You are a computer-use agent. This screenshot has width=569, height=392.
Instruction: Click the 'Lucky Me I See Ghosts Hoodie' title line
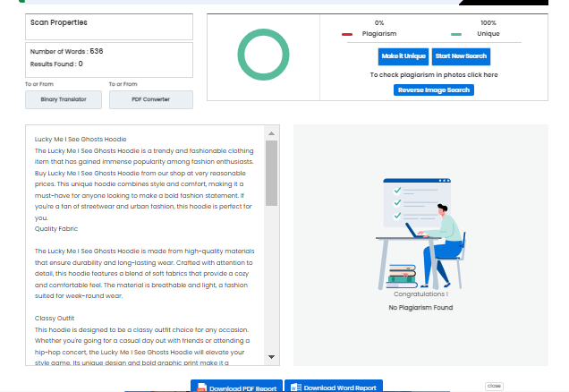81,140
